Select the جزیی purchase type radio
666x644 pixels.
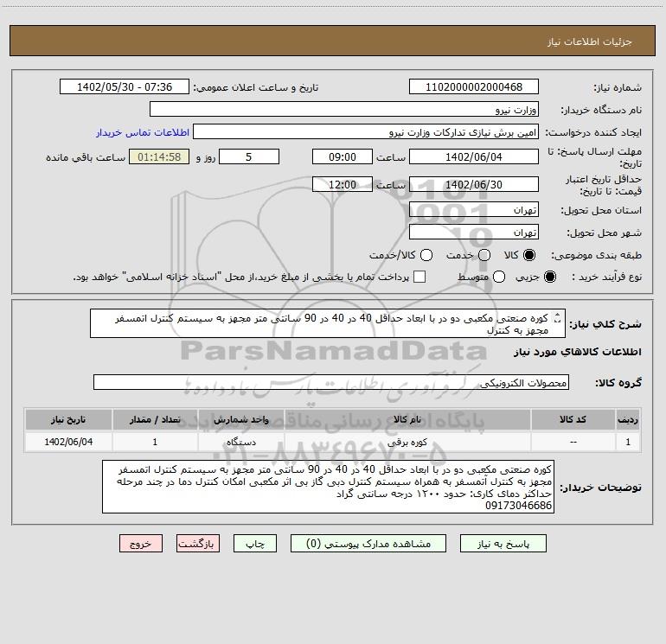coord(550,277)
